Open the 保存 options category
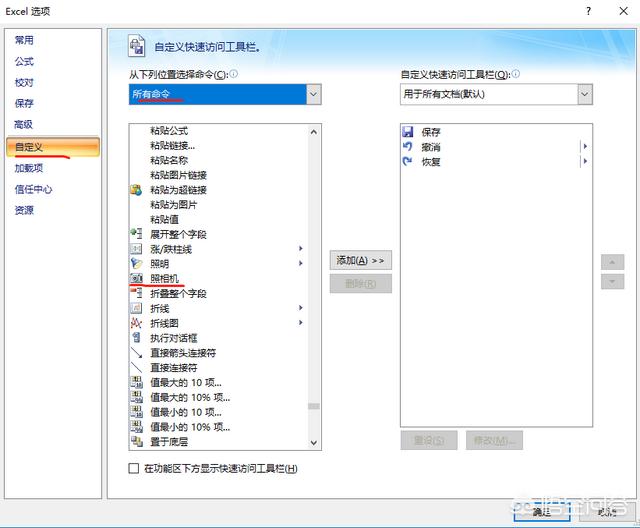 tap(24, 103)
